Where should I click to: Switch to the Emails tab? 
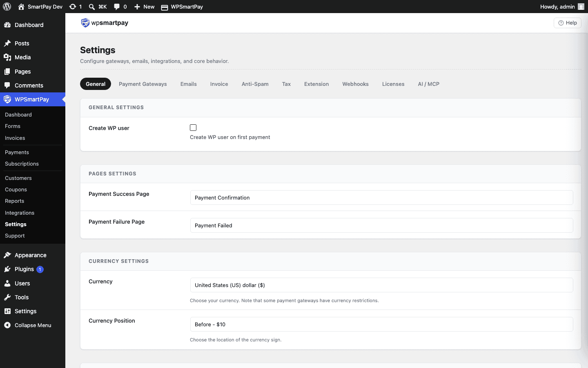point(189,84)
